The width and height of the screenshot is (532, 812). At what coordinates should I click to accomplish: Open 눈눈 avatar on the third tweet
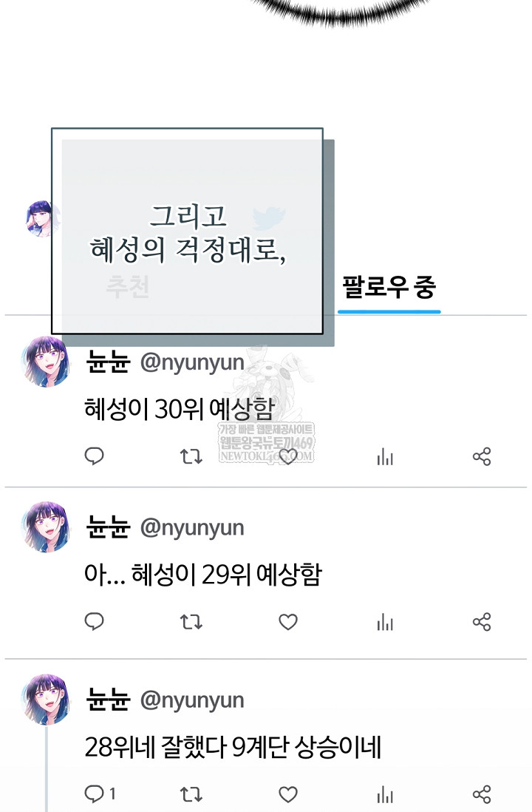point(47,699)
